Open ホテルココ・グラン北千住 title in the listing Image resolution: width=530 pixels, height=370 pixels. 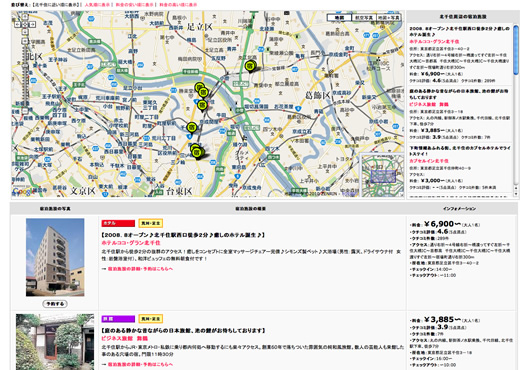pyautogui.click(x=131, y=243)
